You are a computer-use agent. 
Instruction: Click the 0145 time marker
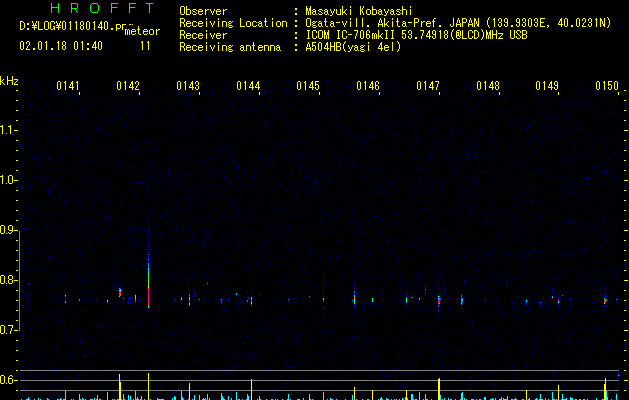[308, 86]
